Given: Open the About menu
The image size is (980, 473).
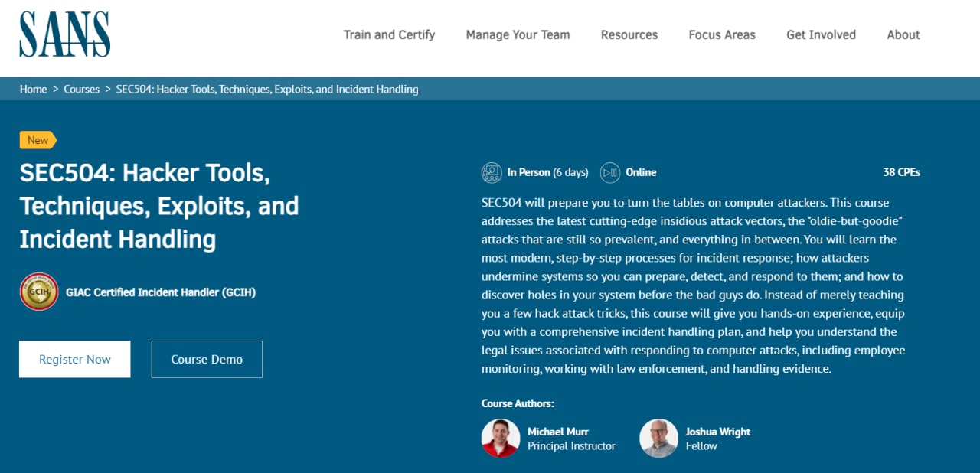Looking at the screenshot, I should (x=903, y=34).
